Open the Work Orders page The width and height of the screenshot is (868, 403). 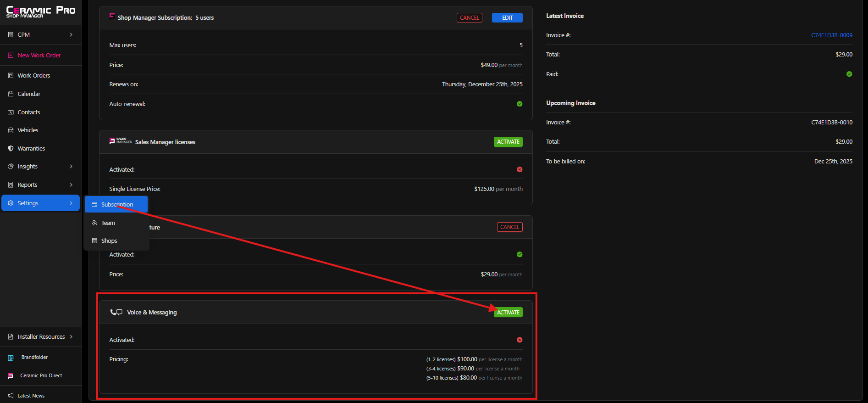pyautogui.click(x=41, y=75)
